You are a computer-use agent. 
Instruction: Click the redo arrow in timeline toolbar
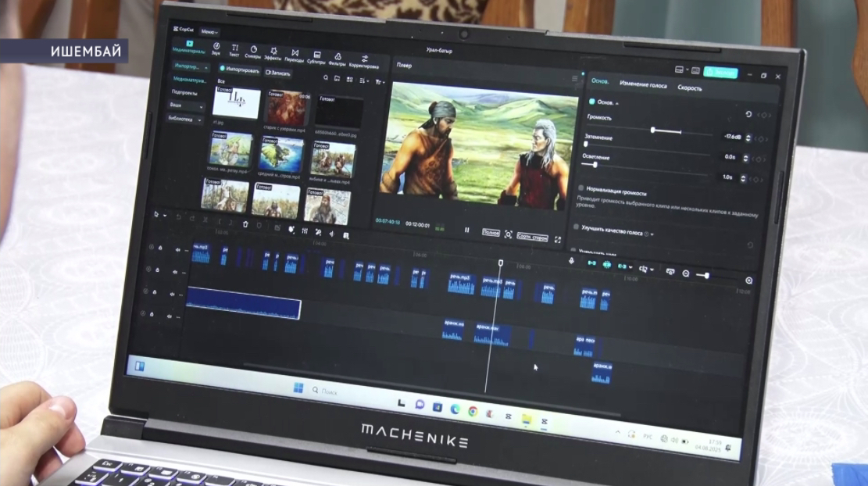[191, 219]
